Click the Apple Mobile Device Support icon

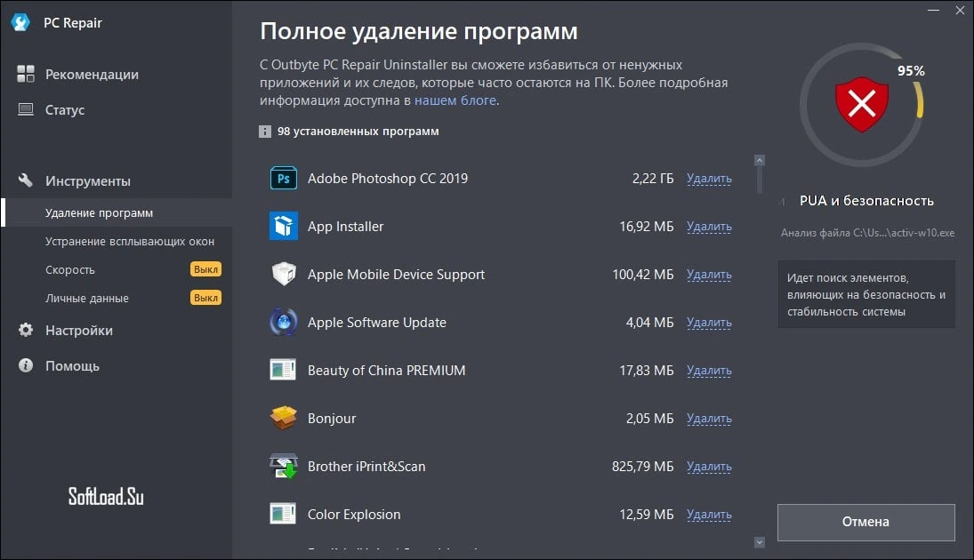point(283,274)
